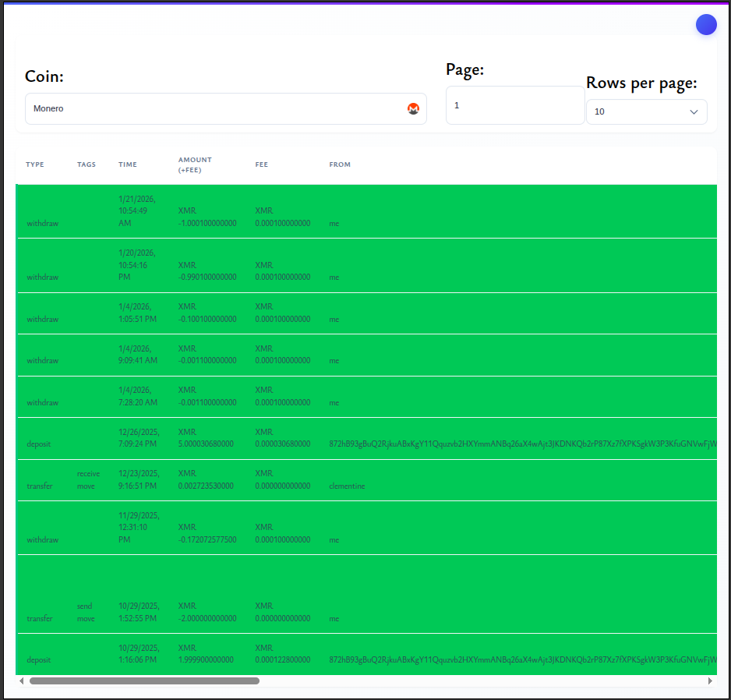Click the send move tags on 10/29/2025 transfer

point(86,612)
